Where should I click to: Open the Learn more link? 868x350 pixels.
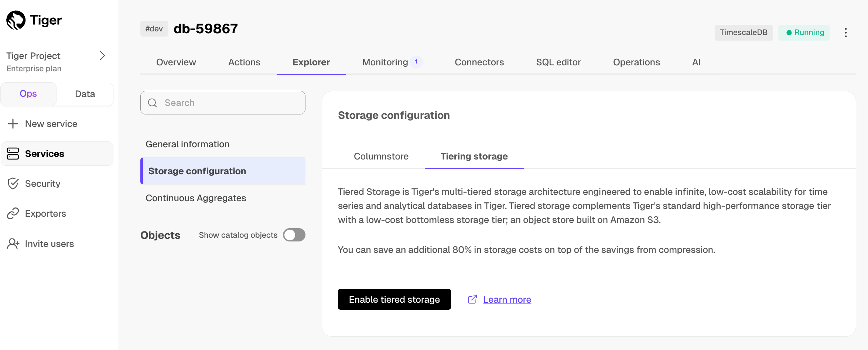(507, 299)
